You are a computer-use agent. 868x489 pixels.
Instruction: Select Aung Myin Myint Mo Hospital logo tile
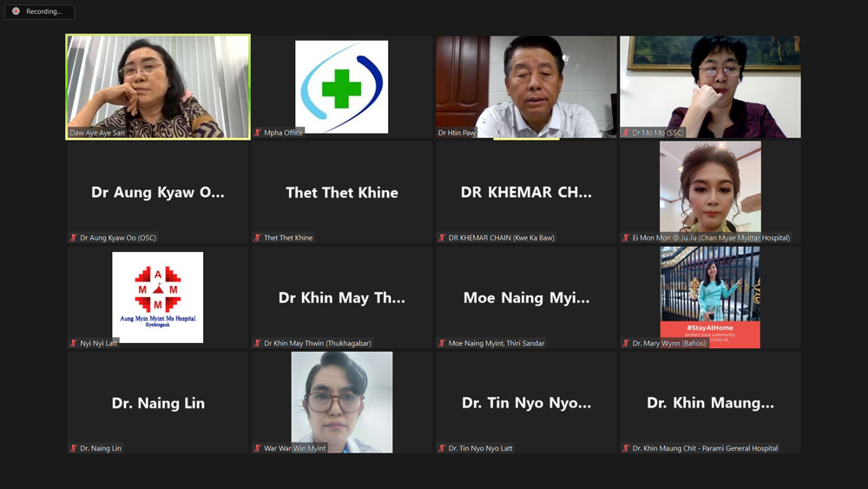point(158,297)
